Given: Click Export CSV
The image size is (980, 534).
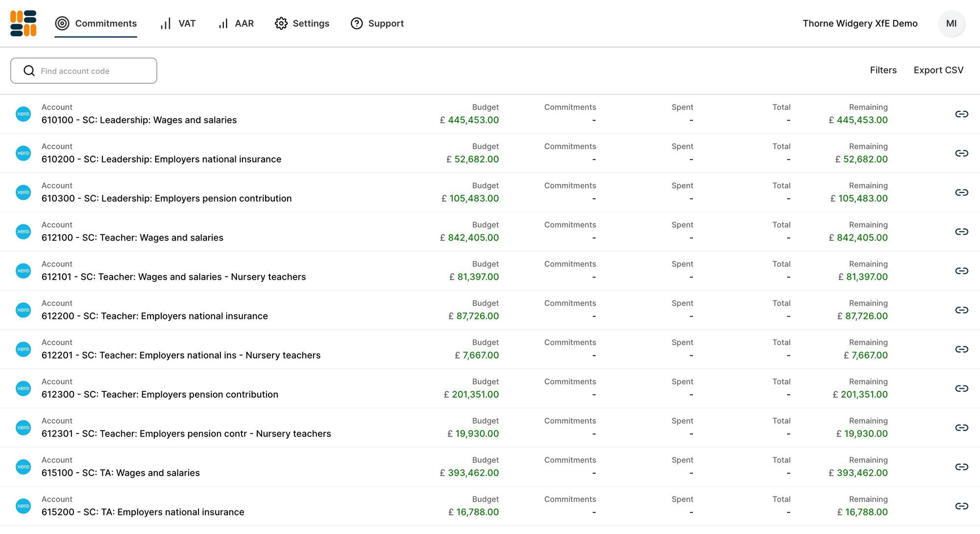Looking at the screenshot, I should click(x=938, y=70).
